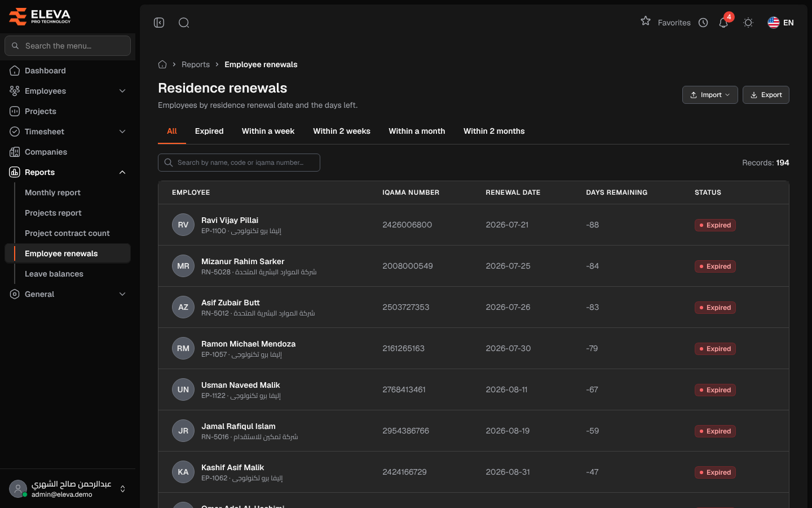Screen dimensions: 812x508
Task: Click the Favorites star icon
Action: pos(646,21)
